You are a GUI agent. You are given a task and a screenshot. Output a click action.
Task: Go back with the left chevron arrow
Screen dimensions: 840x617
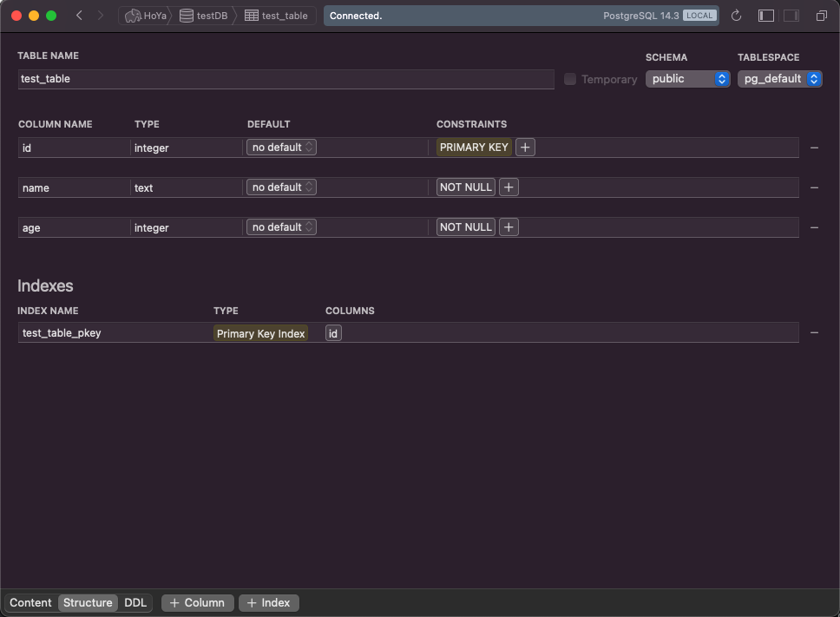pos(79,16)
